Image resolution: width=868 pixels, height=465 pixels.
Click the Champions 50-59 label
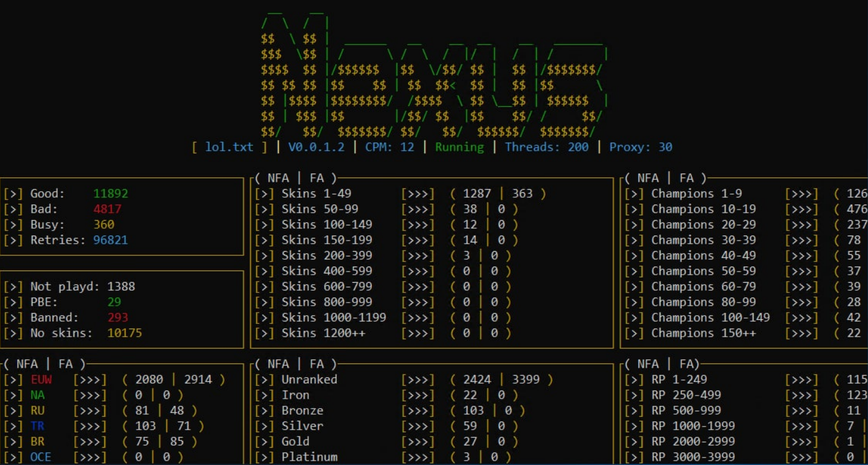pos(704,271)
